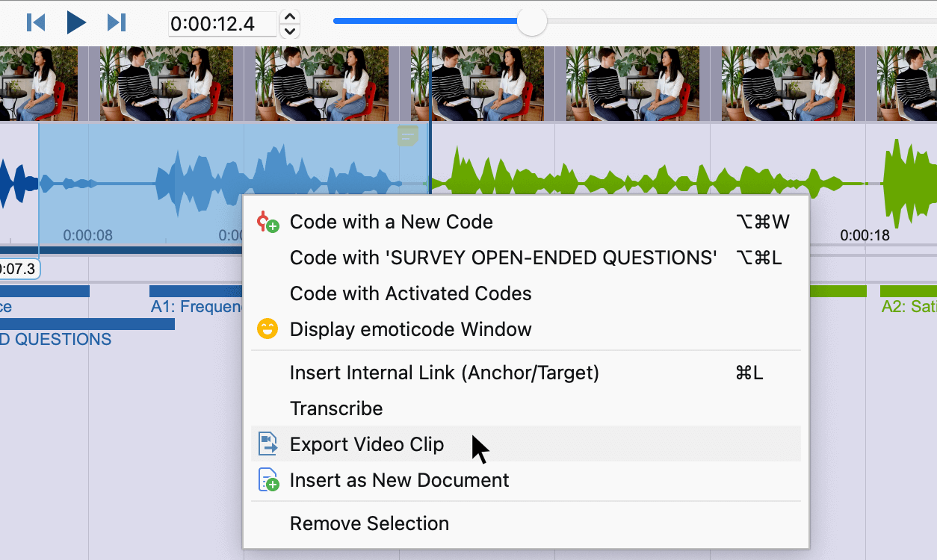Click the green code bar above A2: Sati
Viewport: 937px width, 560px height.
coord(909,291)
